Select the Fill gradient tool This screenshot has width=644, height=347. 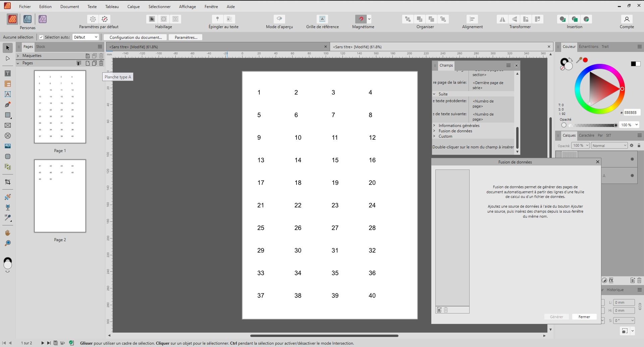point(8,197)
